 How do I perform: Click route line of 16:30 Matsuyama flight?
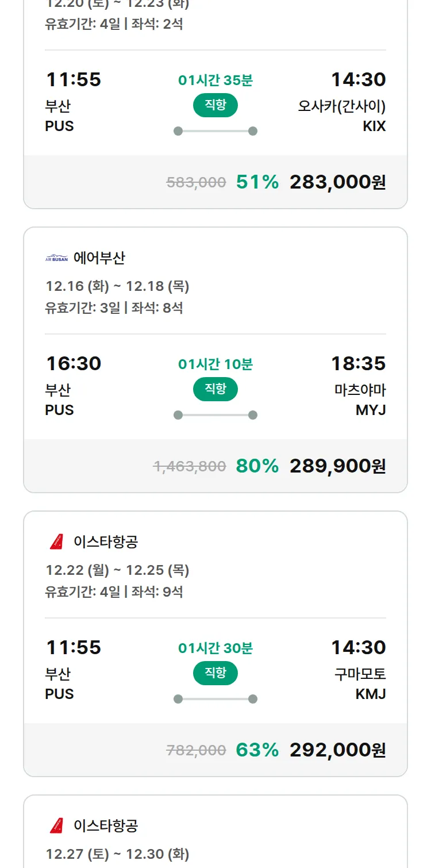tap(215, 415)
